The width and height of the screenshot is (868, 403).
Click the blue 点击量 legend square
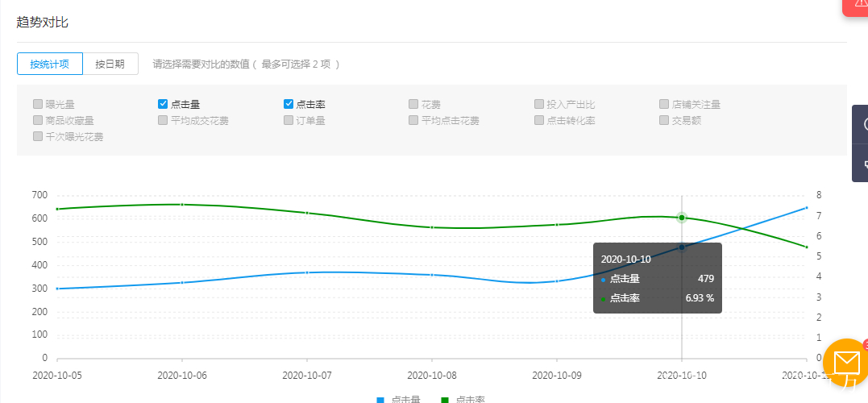pyautogui.click(x=380, y=401)
